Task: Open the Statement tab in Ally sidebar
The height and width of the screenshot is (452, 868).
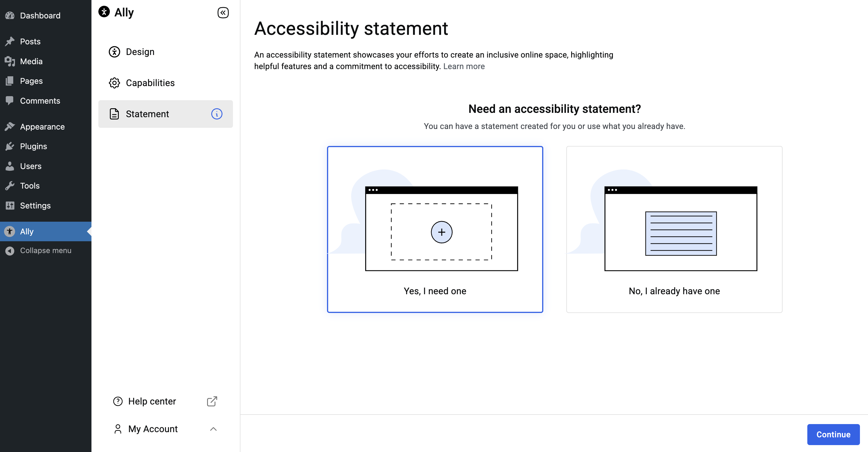Action: tap(165, 114)
